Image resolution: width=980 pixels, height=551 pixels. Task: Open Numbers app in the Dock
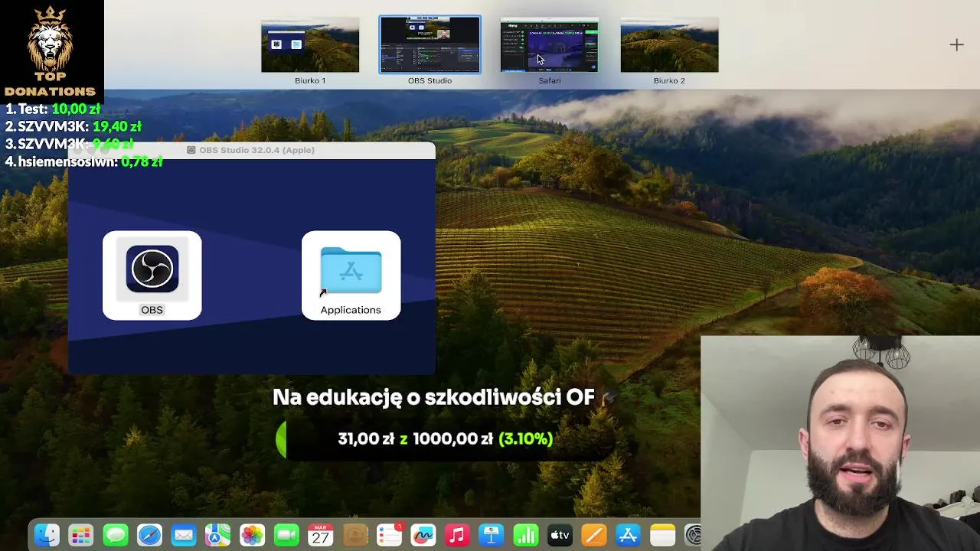pyautogui.click(x=525, y=535)
